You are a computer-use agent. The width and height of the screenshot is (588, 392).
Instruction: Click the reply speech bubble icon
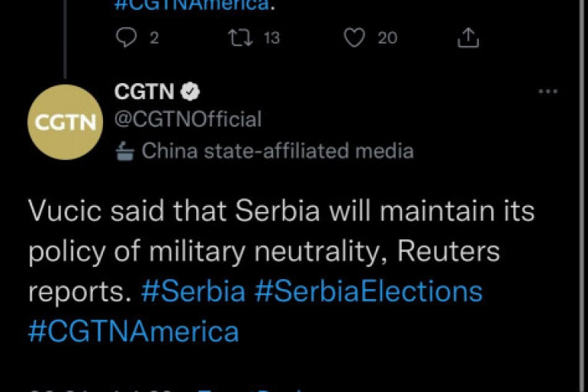(127, 38)
